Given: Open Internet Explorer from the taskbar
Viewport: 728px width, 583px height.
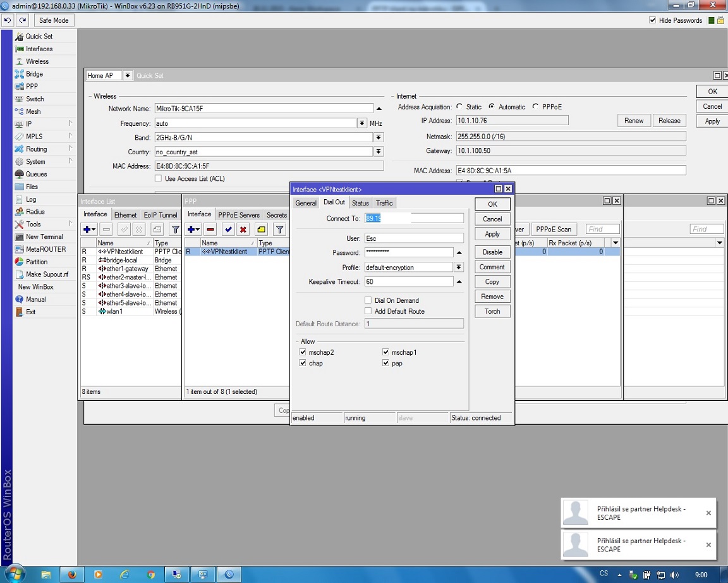Looking at the screenshot, I should (124, 575).
